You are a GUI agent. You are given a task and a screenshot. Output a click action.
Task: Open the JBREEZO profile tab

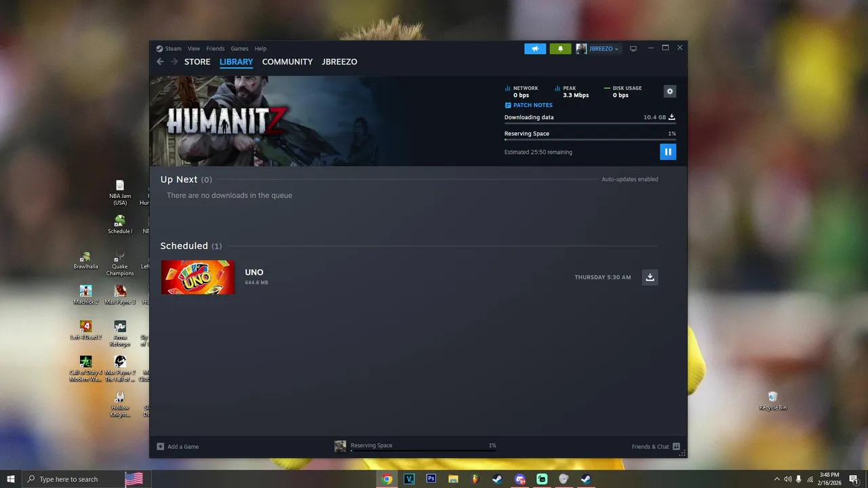coord(340,62)
